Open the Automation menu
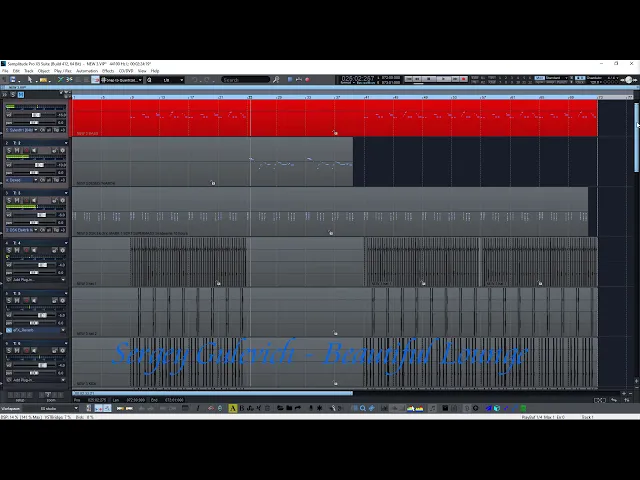Image resolution: width=640 pixels, height=480 pixels. click(87, 71)
